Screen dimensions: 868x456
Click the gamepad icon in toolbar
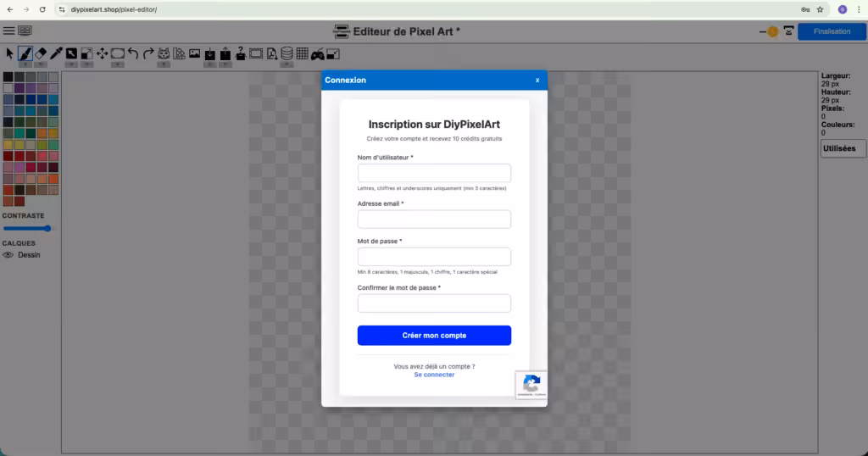point(317,53)
